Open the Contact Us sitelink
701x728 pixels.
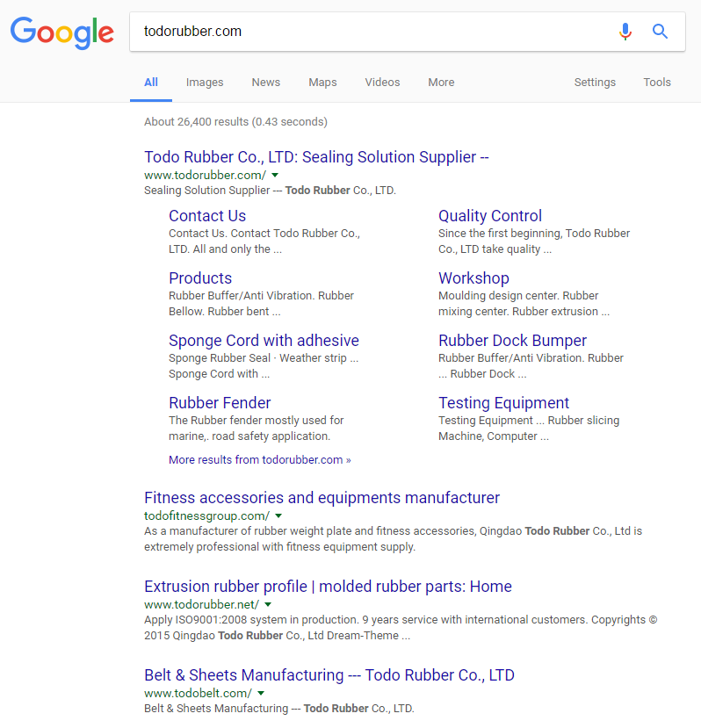click(207, 216)
